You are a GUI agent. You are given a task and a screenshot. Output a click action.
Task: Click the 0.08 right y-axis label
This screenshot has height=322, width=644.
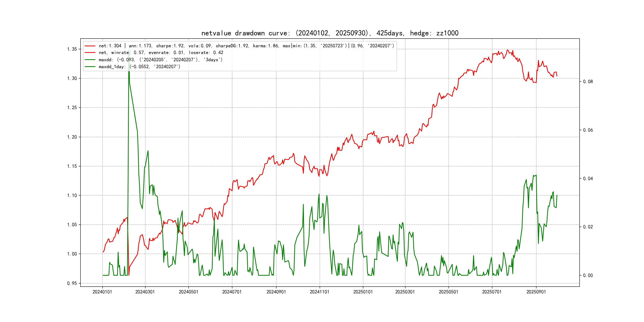click(x=588, y=82)
